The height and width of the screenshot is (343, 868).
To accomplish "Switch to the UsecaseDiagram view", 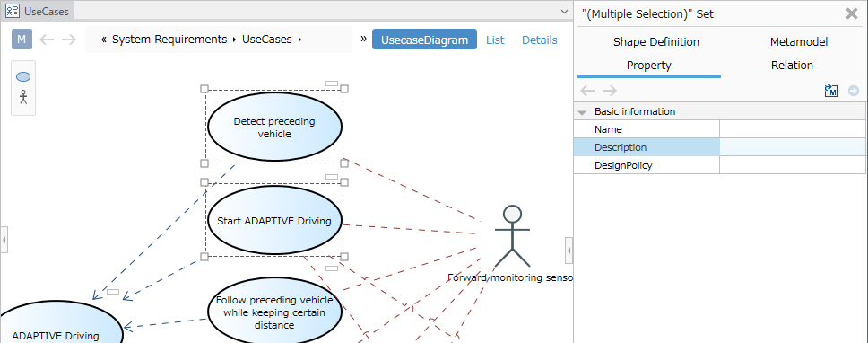I will tap(425, 40).
